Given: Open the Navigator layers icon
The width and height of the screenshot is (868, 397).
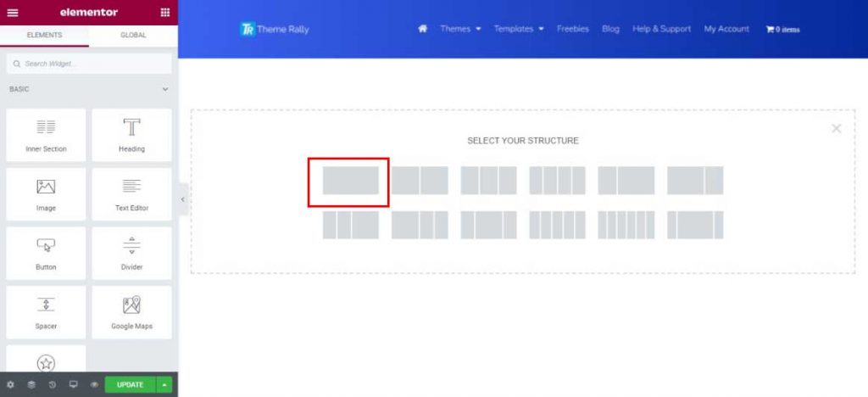Looking at the screenshot, I should pyautogui.click(x=31, y=384).
